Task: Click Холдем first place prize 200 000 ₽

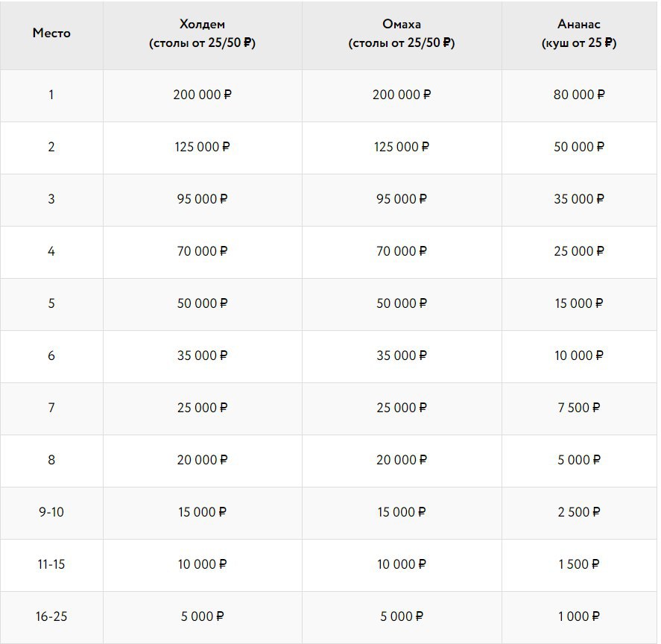Action: [x=202, y=95]
